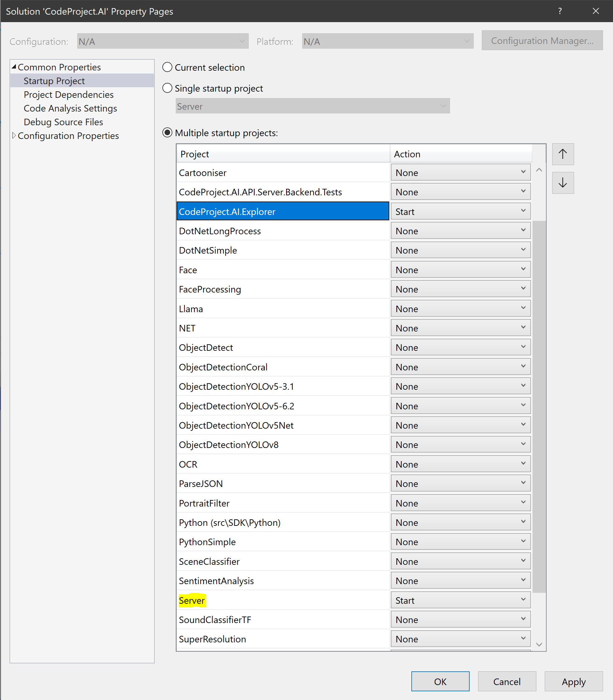613x700 pixels.
Task: Open the Debug Source Files page
Action: [x=63, y=122]
